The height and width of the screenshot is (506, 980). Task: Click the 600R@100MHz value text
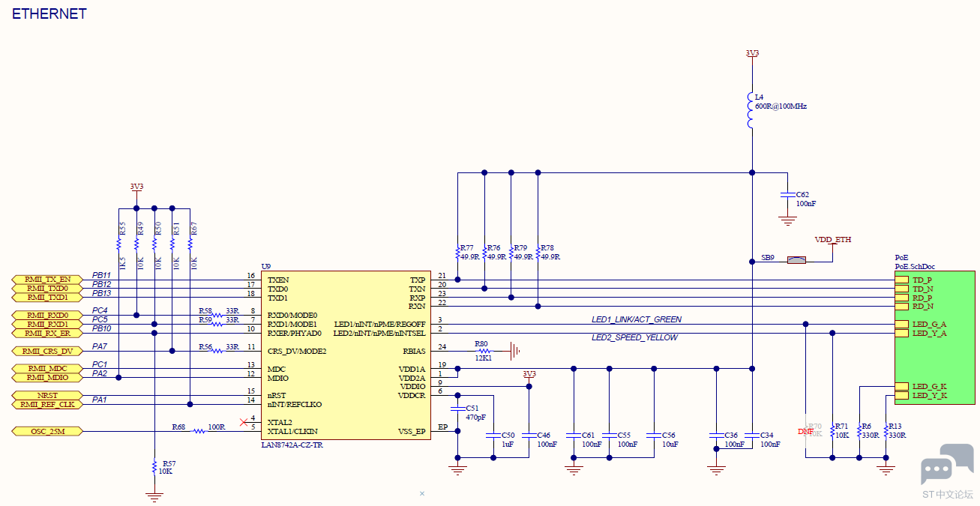point(781,106)
